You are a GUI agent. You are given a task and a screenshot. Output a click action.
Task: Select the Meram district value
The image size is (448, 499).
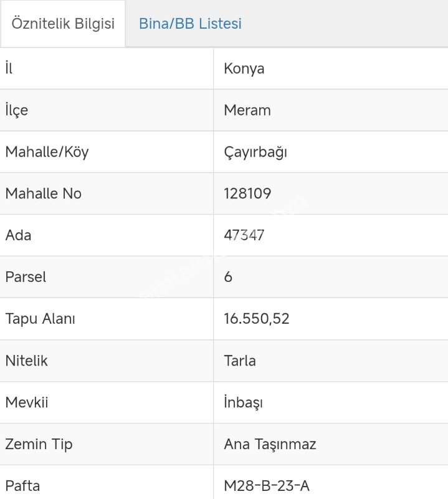(x=247, y=110)
